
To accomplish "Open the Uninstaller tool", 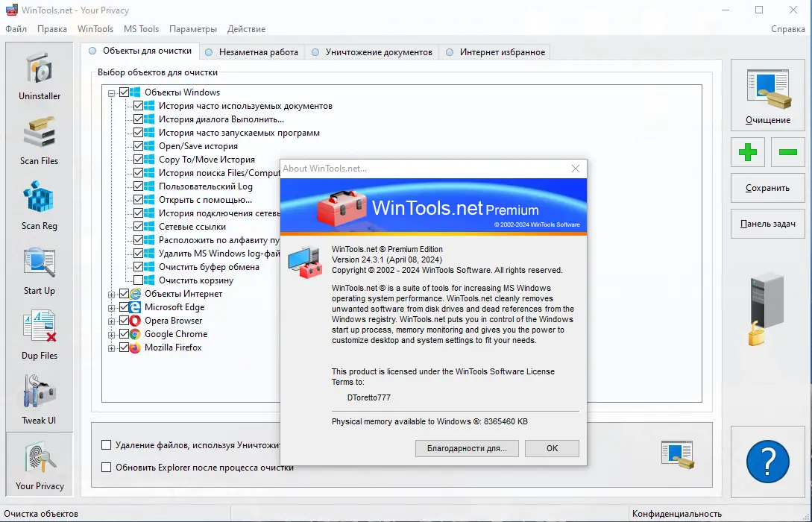I will tap(40, 75).
